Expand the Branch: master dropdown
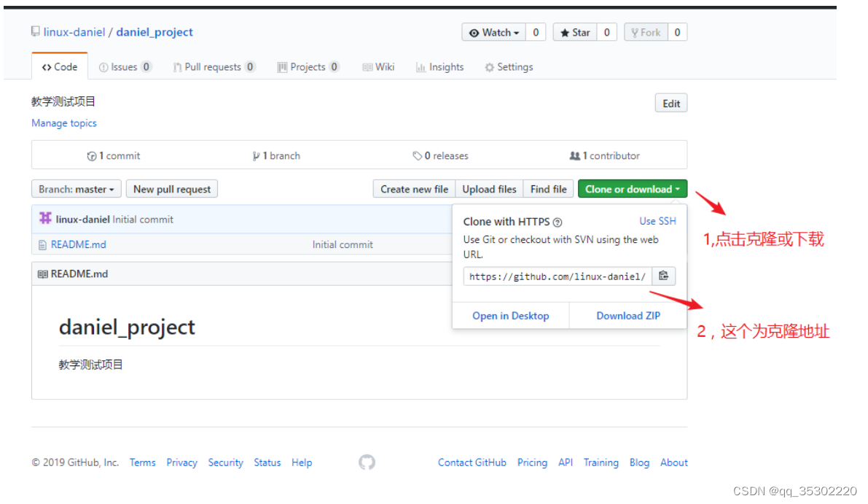868x504 pixels. [77, 189]
